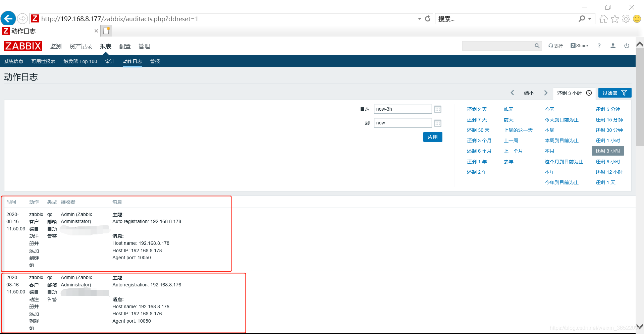This screenshot has height=334, width=644.
Task: Shift time range back with left chevron
Action: (x=512, y=93)
